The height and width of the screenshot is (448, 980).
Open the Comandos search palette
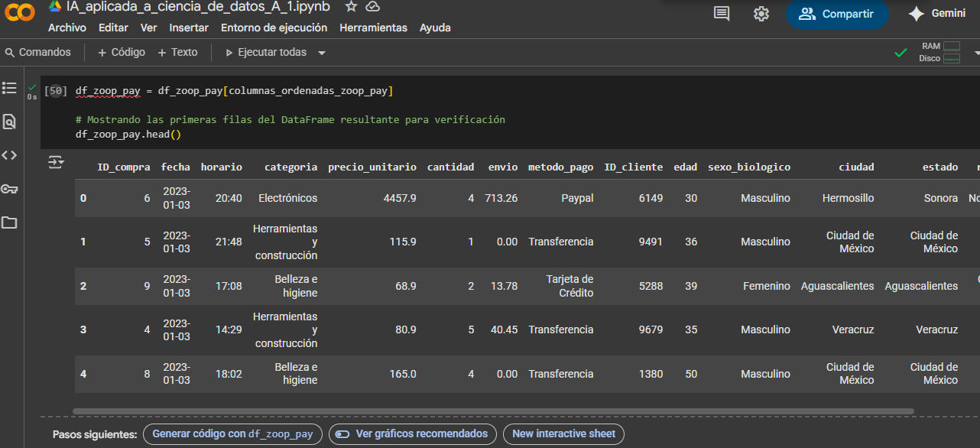click(38, 52)
